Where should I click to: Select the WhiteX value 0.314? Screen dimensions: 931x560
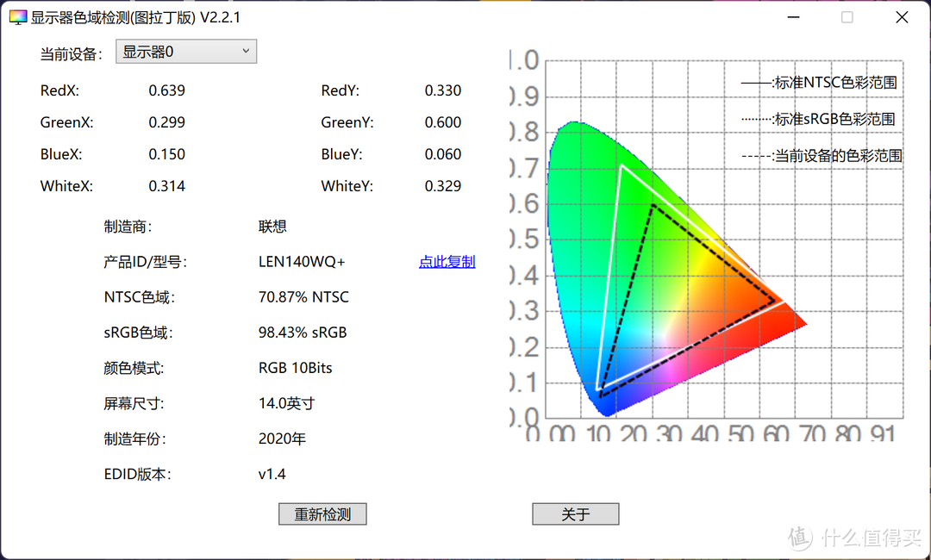(x=167, y=186)
